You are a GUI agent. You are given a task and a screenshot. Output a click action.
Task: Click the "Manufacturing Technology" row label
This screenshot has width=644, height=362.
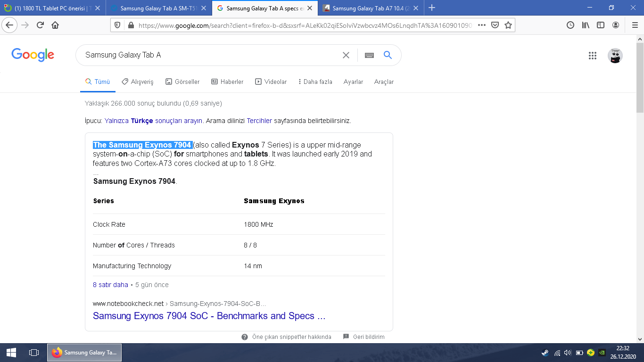point(132,266)
